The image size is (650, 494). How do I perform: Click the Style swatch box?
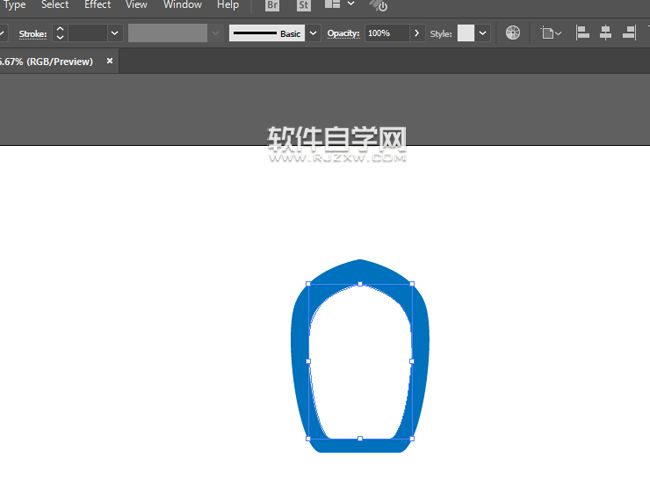466,33
